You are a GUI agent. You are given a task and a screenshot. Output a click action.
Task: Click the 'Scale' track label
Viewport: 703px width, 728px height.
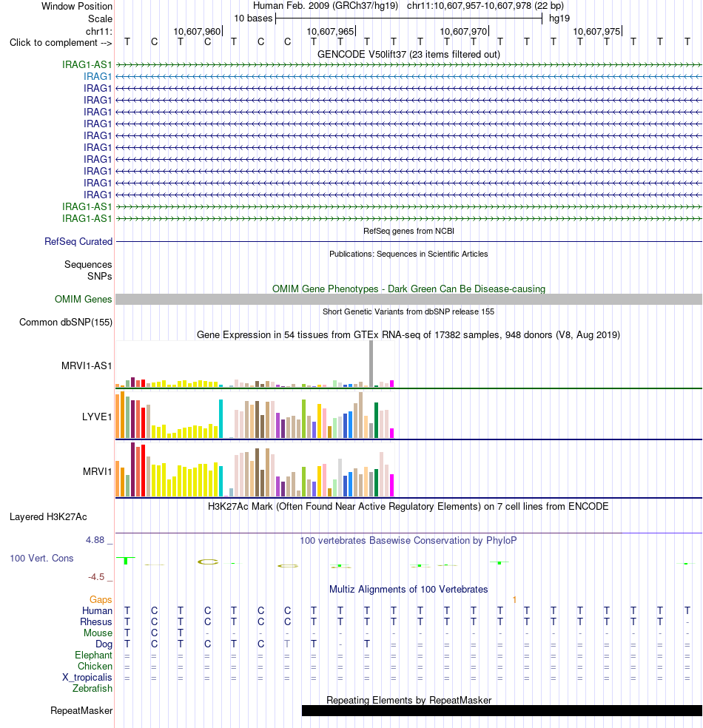click(101, 19)
